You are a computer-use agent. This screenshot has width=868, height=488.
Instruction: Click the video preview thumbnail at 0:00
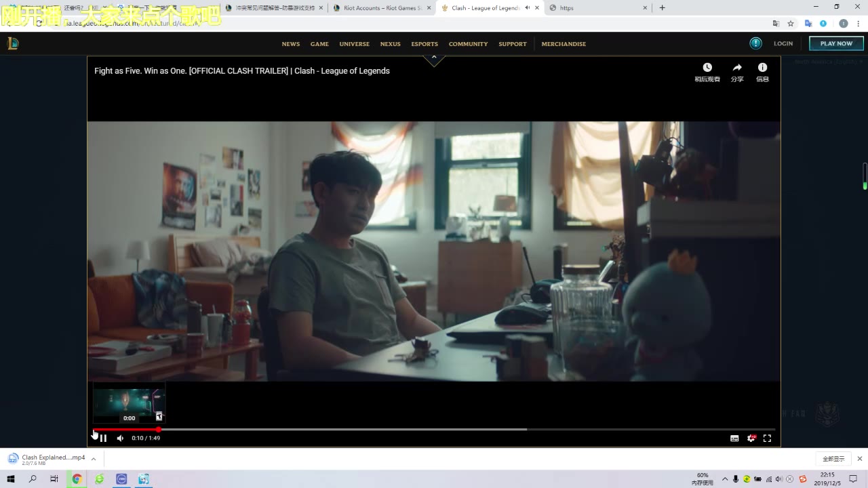click(x=129, y=404)
